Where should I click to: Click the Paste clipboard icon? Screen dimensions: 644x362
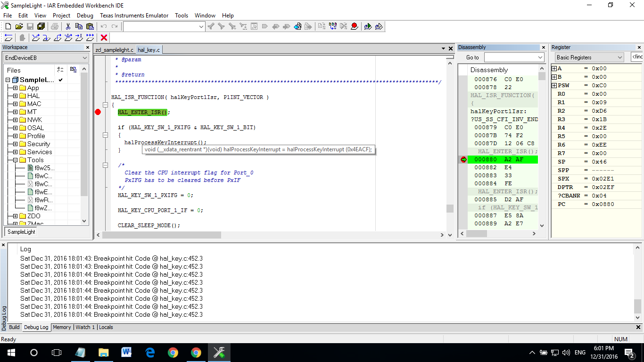click(x=90, y=26)
